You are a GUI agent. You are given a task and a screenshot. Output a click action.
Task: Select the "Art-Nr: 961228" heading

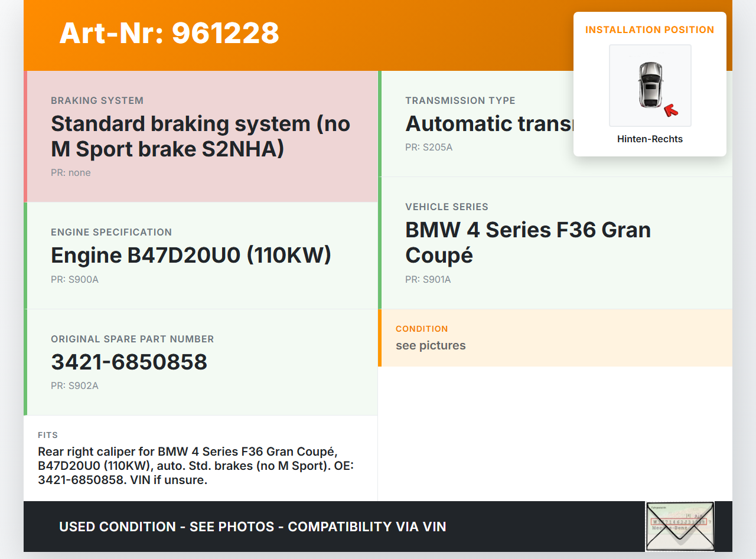[x=169, y=33]
